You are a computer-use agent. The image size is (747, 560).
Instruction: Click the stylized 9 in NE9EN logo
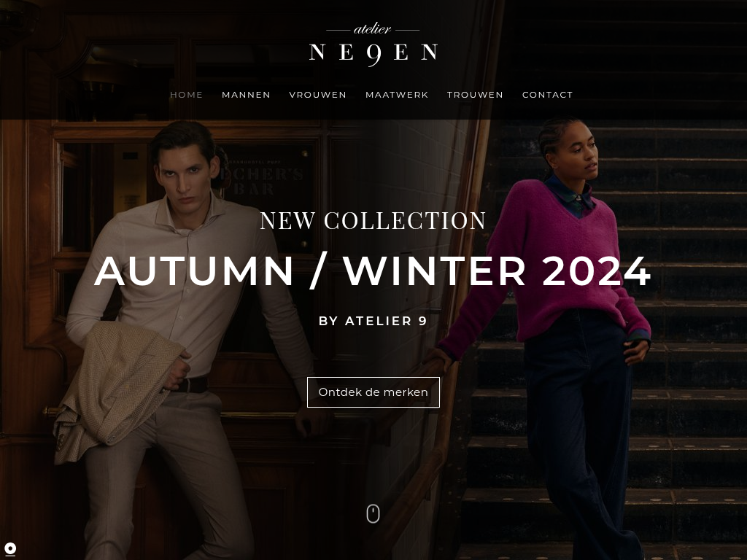click(374, 54)
